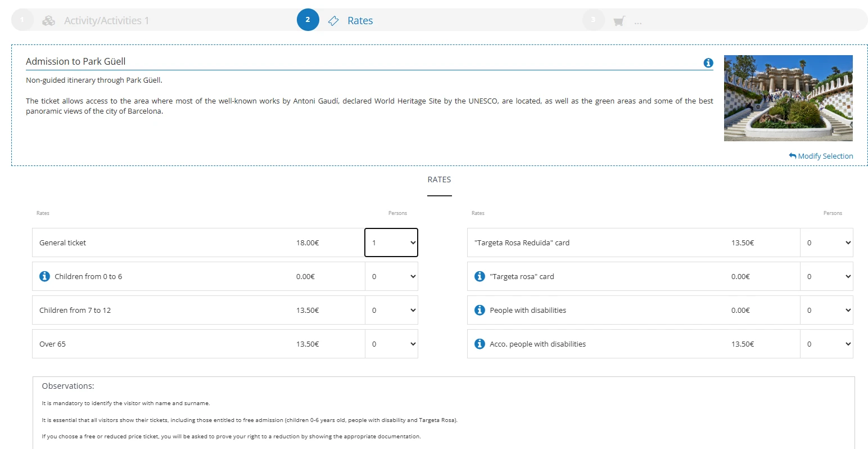Expand Children from 7 to 12 persons dropdown
Viewport: 868px width, 449px height.
[x=391, y=310]
